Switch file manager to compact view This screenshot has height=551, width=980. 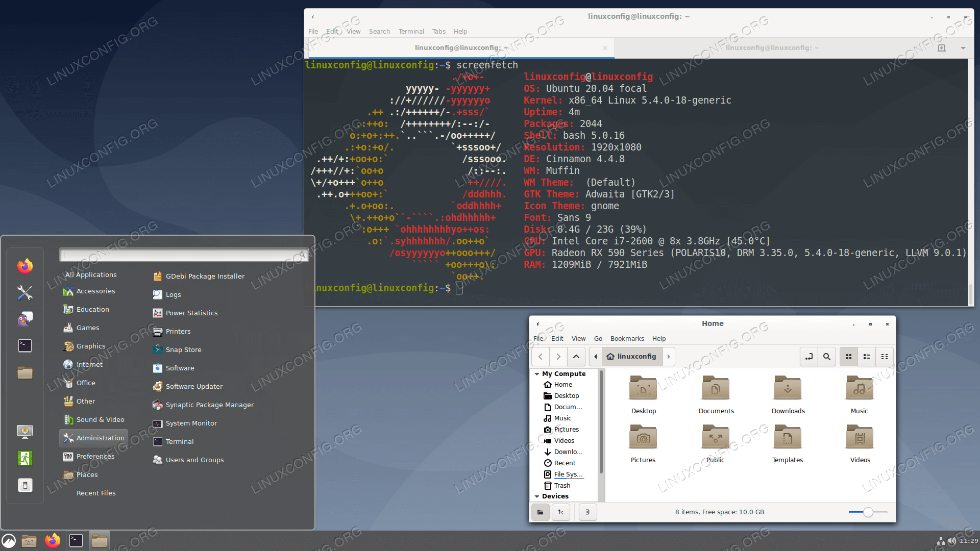click(885, 357)
